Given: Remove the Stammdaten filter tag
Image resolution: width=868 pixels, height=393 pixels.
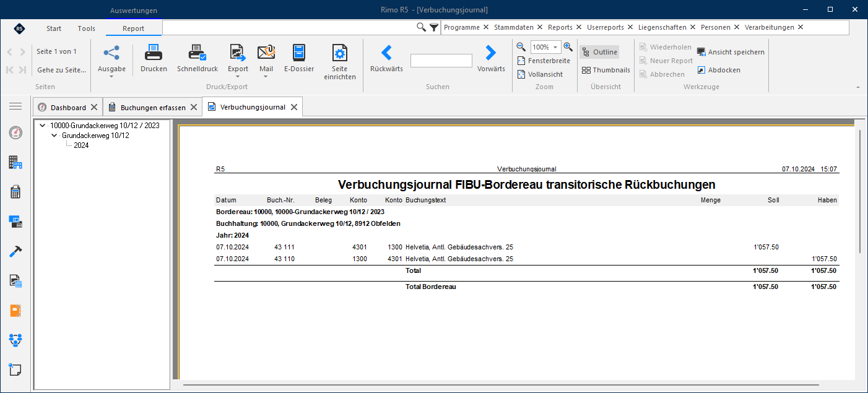Looking at the screenshot, I should point(540,27).
